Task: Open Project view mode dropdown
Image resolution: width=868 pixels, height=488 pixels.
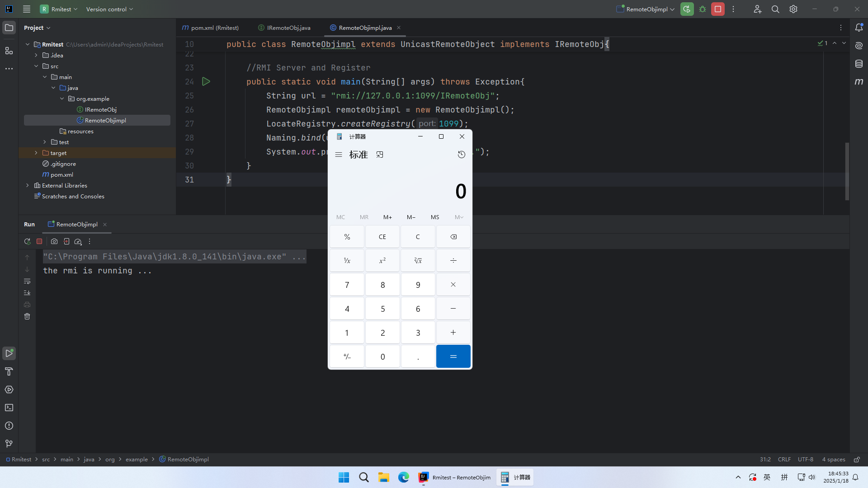Action: click(37, 28)
